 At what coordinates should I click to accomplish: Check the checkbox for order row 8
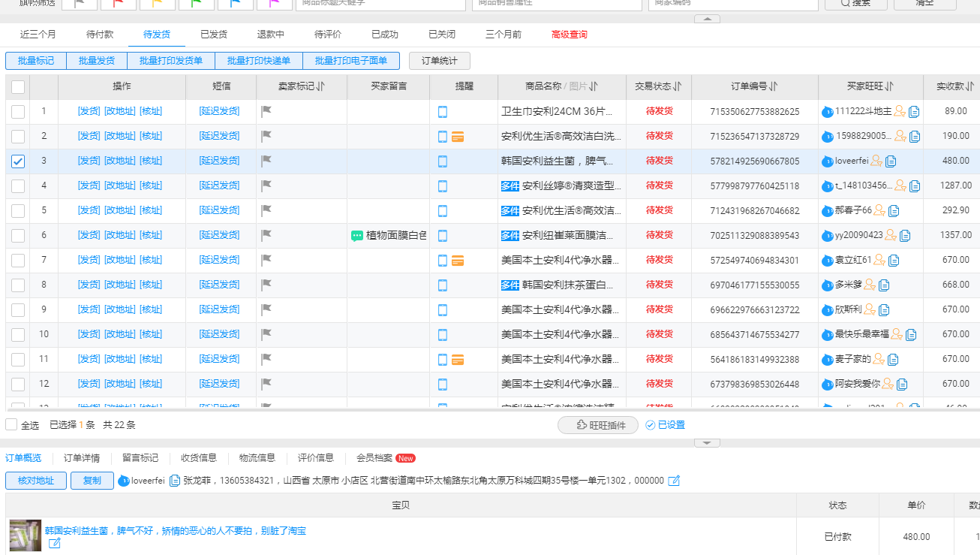tap(18, 285)
